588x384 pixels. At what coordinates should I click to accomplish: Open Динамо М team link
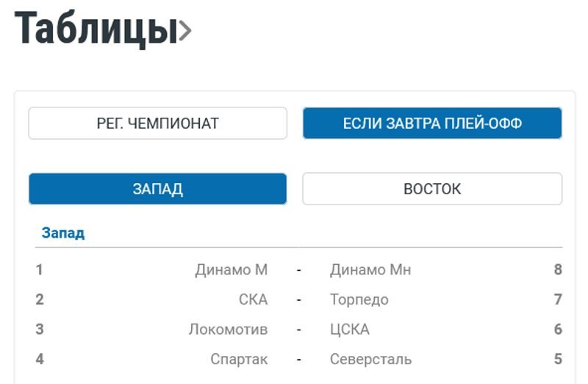click(231, 270)
